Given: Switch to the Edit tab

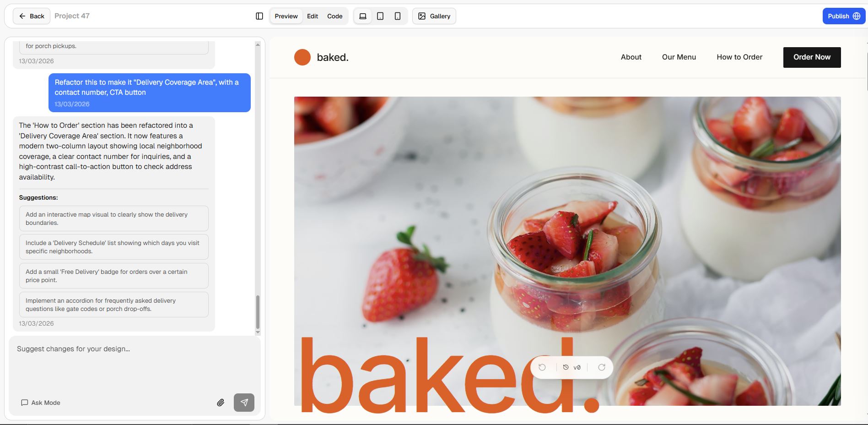Looking at the screenshot, I should tap(313, 16).
